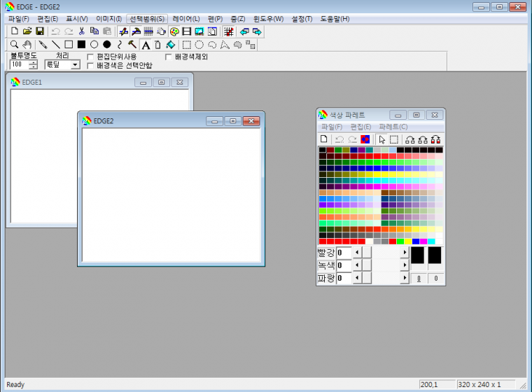Image resolution: width=532 pixels, height=392 pixels.
Task: Open the 파일(F) menu in main menu bar
Action: click(19, 19)
